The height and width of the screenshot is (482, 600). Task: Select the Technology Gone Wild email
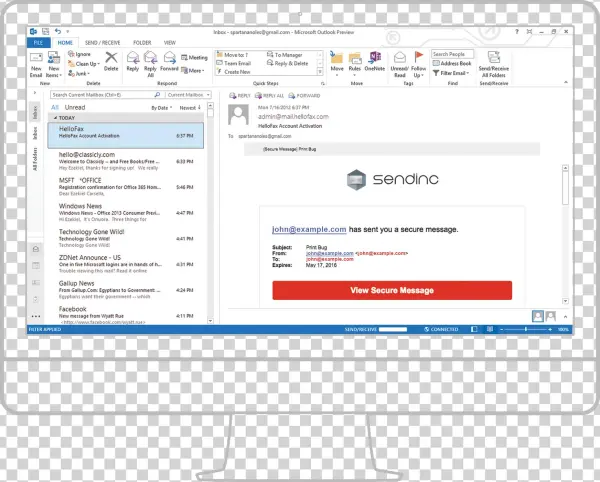pyautogui.click(x=126, y=238)
